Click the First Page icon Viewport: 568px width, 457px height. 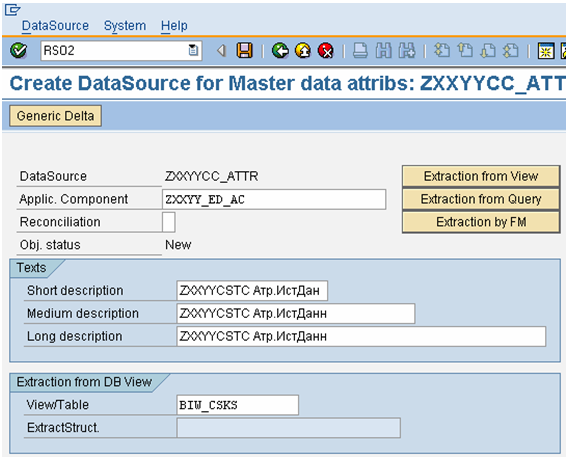pyautogui.click(x=442, y=50)
